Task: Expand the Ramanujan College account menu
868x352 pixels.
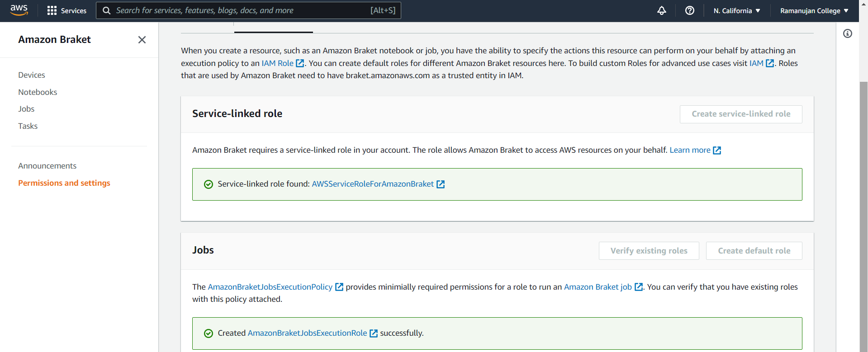Action: click(814, 10)
